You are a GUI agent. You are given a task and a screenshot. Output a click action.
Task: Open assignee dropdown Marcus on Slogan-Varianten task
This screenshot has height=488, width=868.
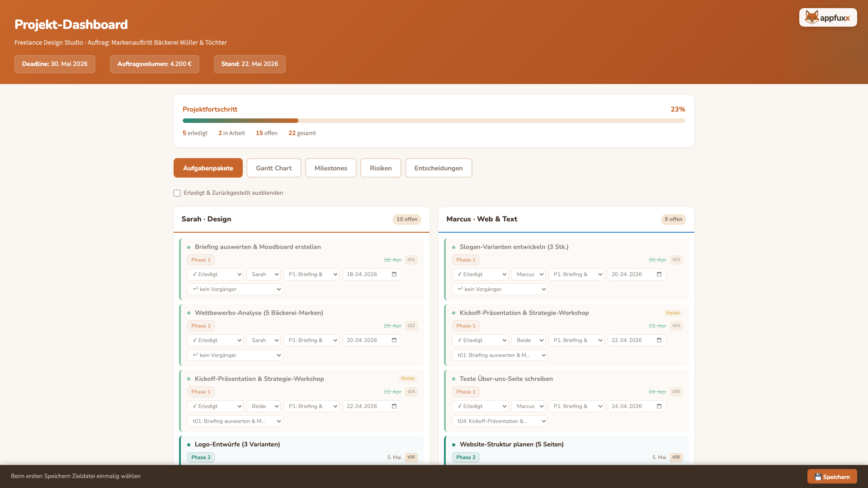(x=528, y=274)
